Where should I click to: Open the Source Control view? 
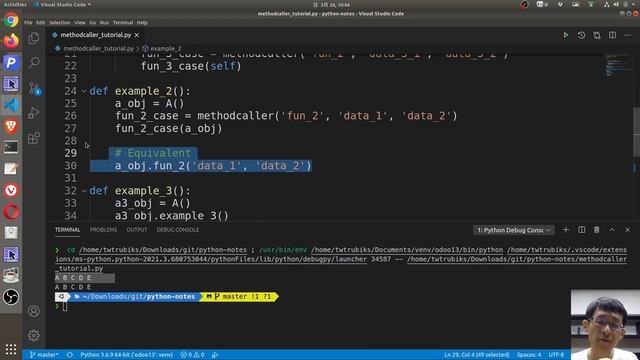click(34, 88)
